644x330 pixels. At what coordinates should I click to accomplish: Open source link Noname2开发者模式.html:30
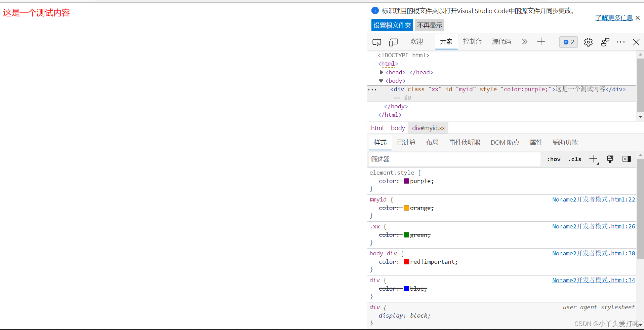pyautogui.click(x=594, y=253)
